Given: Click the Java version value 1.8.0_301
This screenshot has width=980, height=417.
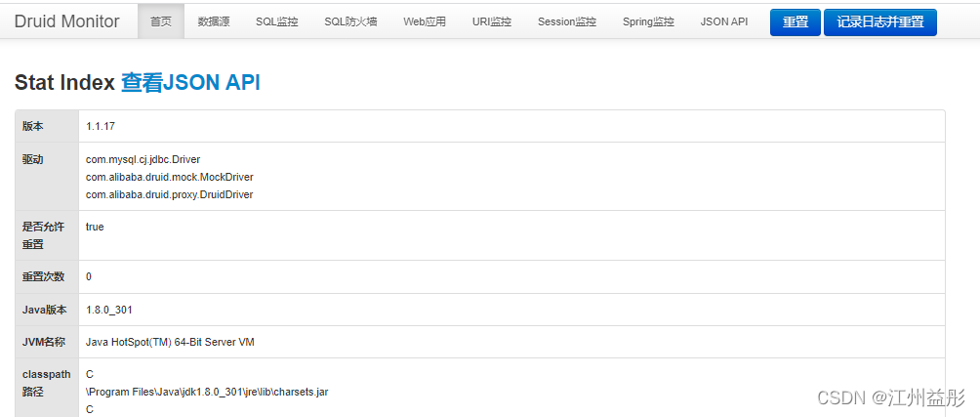Looking at the screenshot, I should [109, 310].
